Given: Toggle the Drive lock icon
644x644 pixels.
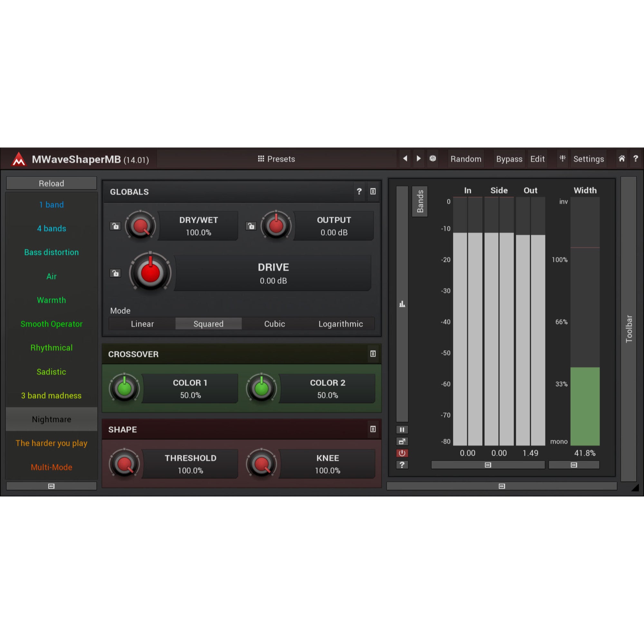Looking at the screenshot, I should pos(115,273).
